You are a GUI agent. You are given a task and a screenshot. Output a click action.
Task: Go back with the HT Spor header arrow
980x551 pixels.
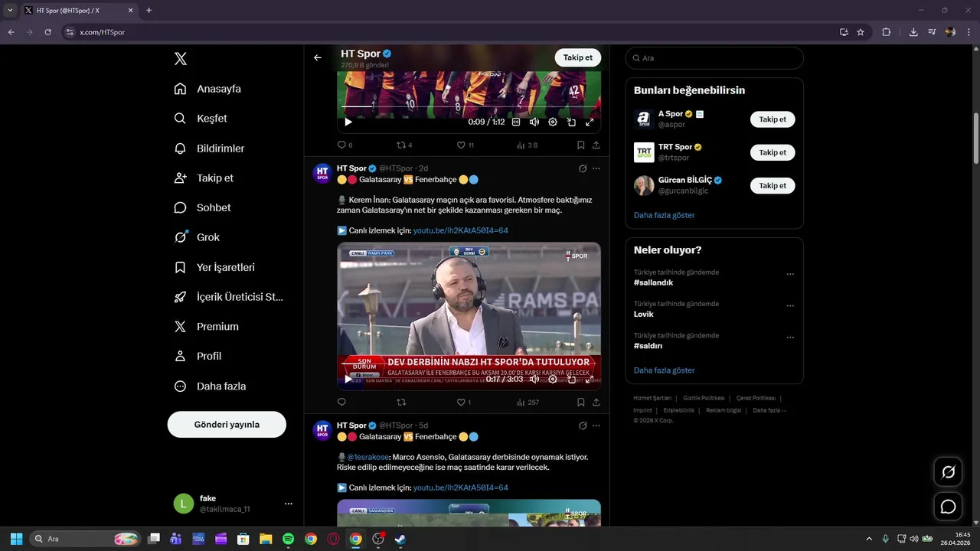coord(318,57)
